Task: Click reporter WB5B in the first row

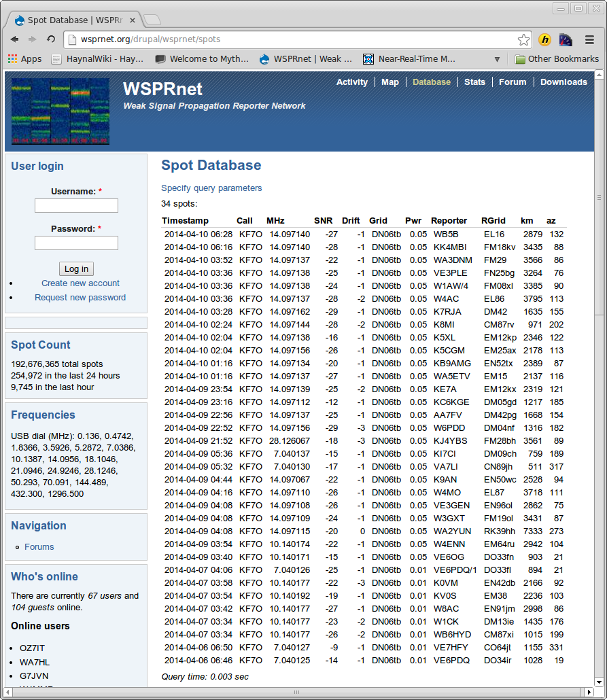Action: click(x=446, y=234)
